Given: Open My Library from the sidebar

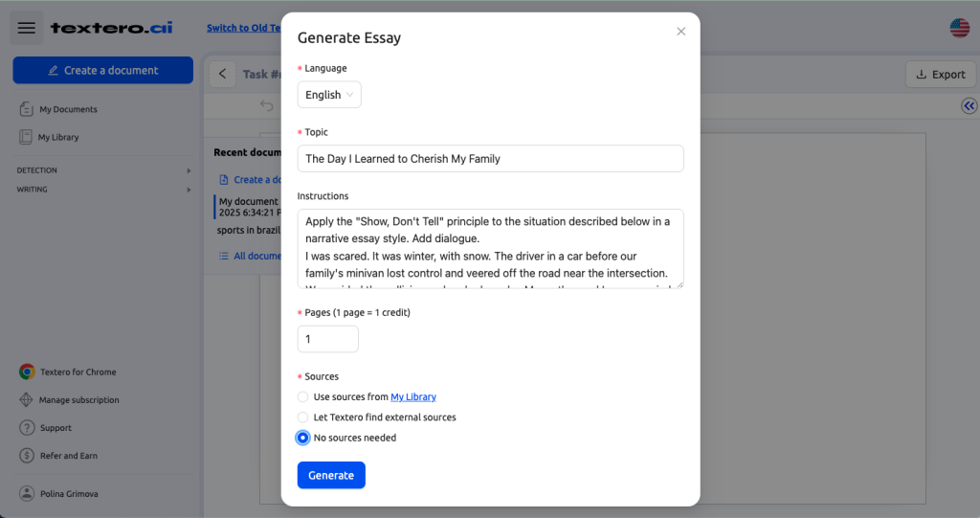Looking at the screenshot, I should tap(58, 137).
